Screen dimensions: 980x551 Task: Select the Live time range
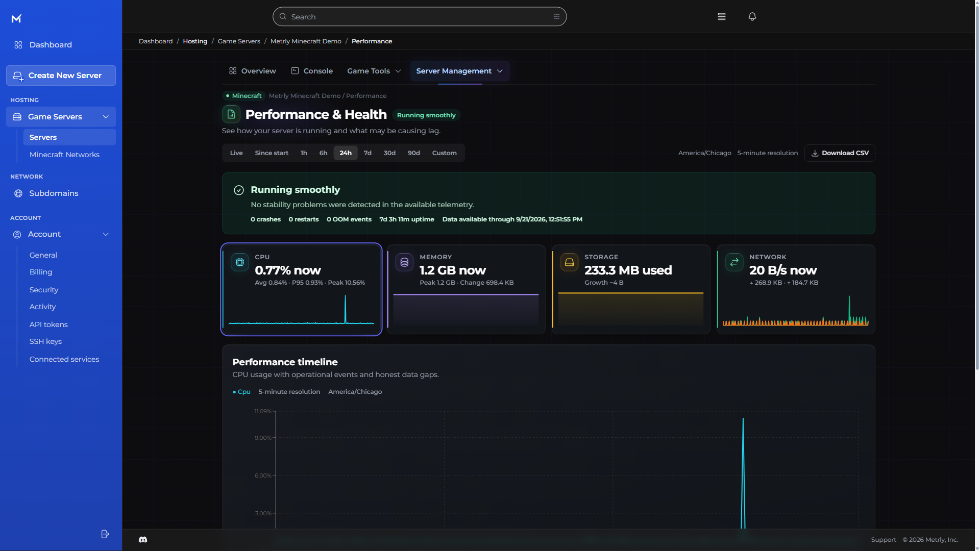click(236, 153)
